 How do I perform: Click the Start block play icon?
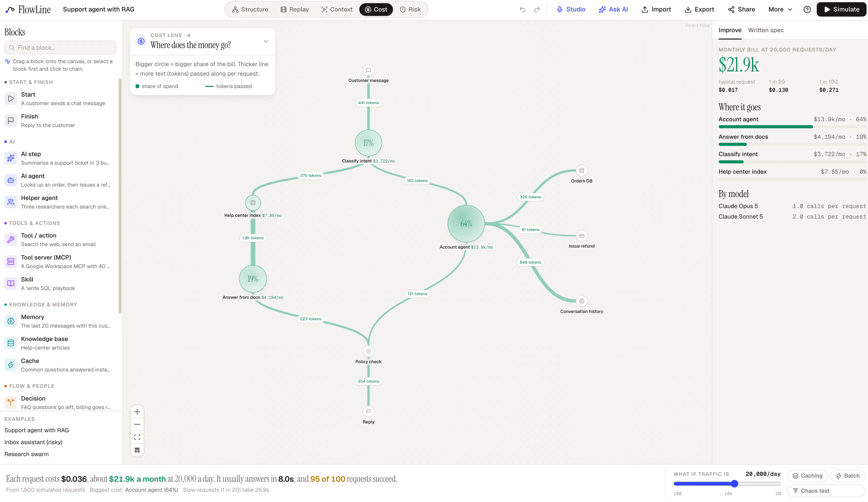tap(11, 99)
